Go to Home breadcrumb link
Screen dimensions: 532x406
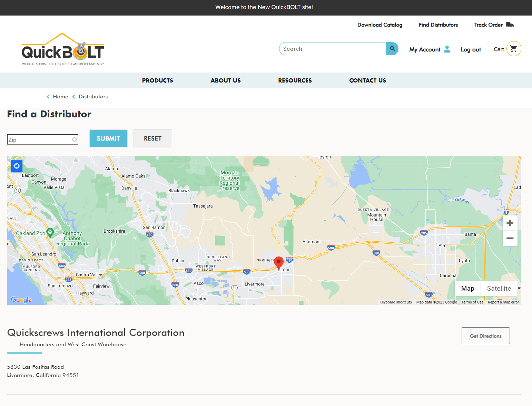tap(60, 97)
